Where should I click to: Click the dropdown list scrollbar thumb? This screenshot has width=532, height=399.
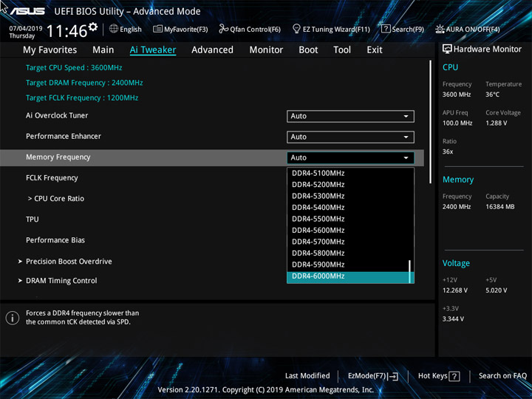(410, 271)
